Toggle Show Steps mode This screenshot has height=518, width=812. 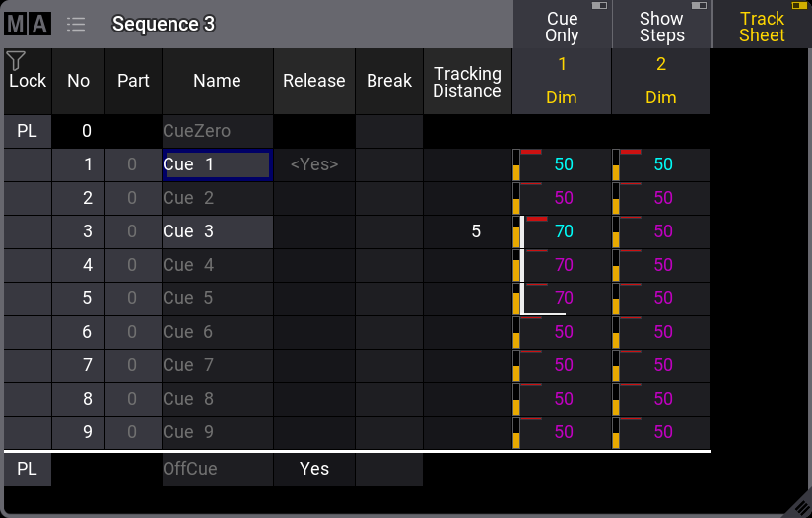[661, 26]
